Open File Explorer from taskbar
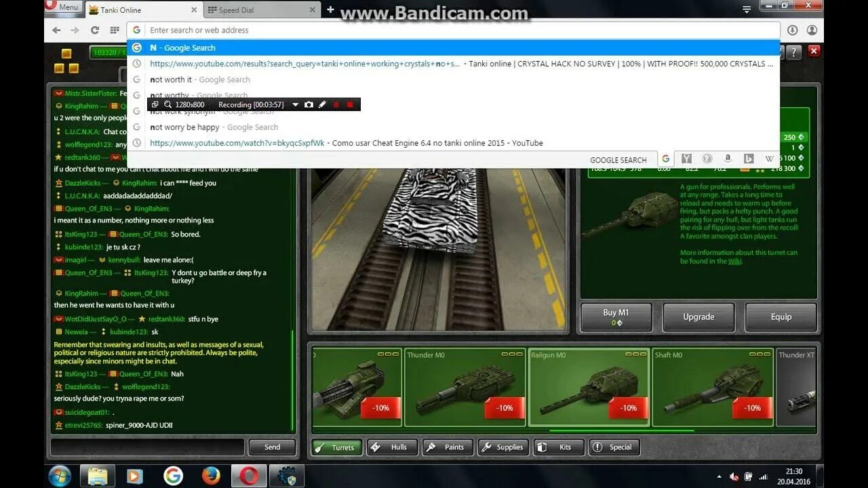The image size is (868, 488). point(98,476)
